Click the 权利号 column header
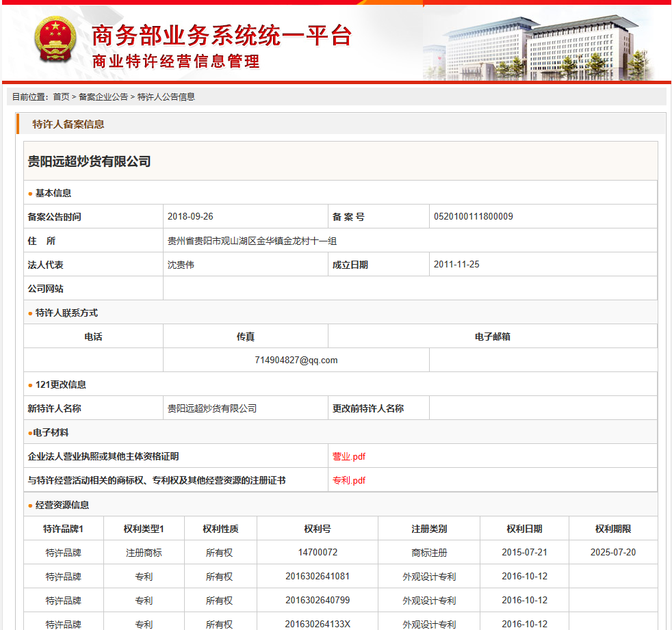 [318, 529]
